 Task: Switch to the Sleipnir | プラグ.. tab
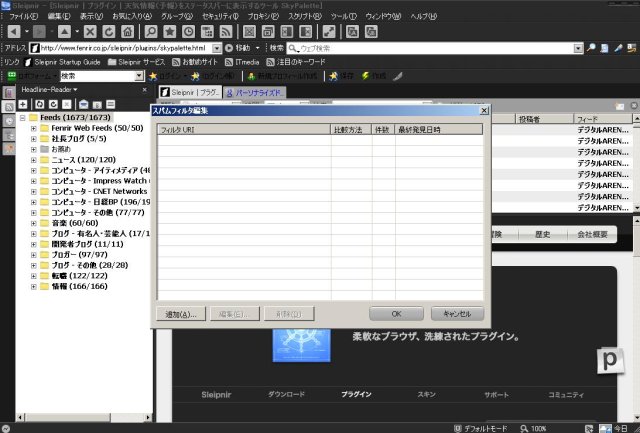click(x=190, y=93)
